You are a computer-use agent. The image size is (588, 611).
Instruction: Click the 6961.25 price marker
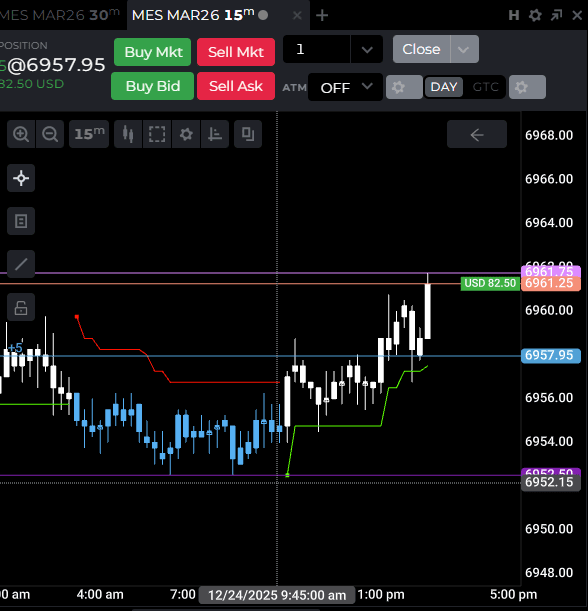pos(551,283)
